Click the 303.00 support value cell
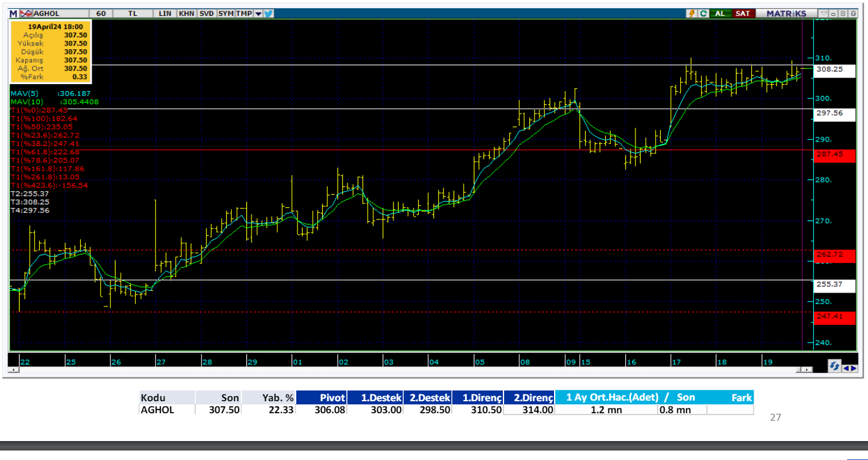Viewport: 868px width, 460px height. [x=377, y=409]
